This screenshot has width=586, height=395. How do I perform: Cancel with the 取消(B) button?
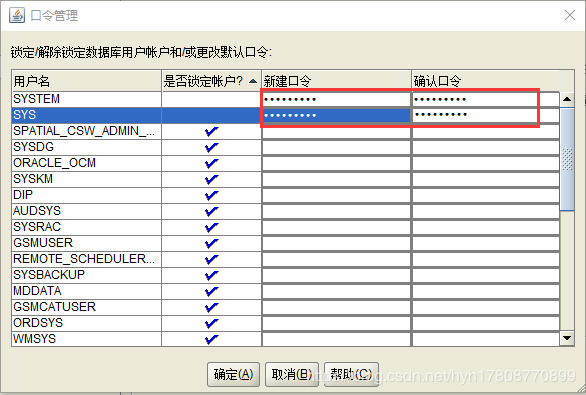[x=292, y=374]
